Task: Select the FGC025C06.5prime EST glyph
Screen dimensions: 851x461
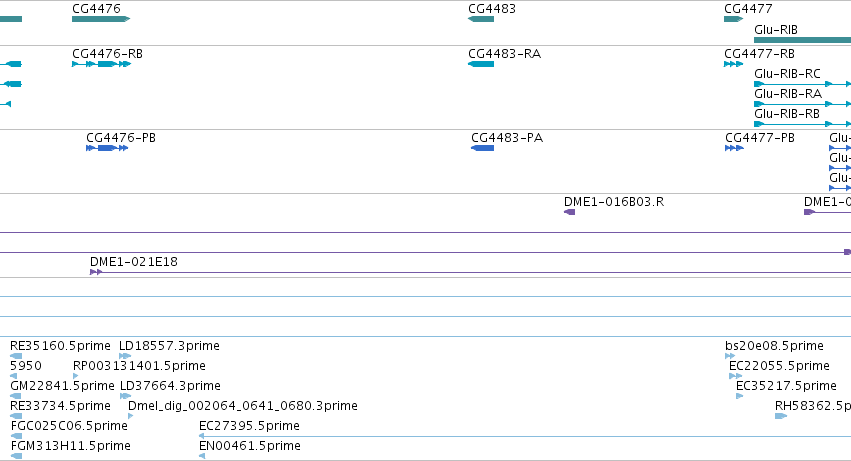Action: (17, 436)
